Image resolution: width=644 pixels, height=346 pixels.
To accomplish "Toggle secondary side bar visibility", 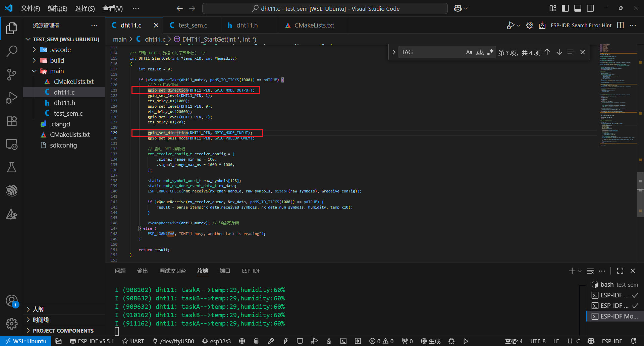I will [x=590, y=8].
